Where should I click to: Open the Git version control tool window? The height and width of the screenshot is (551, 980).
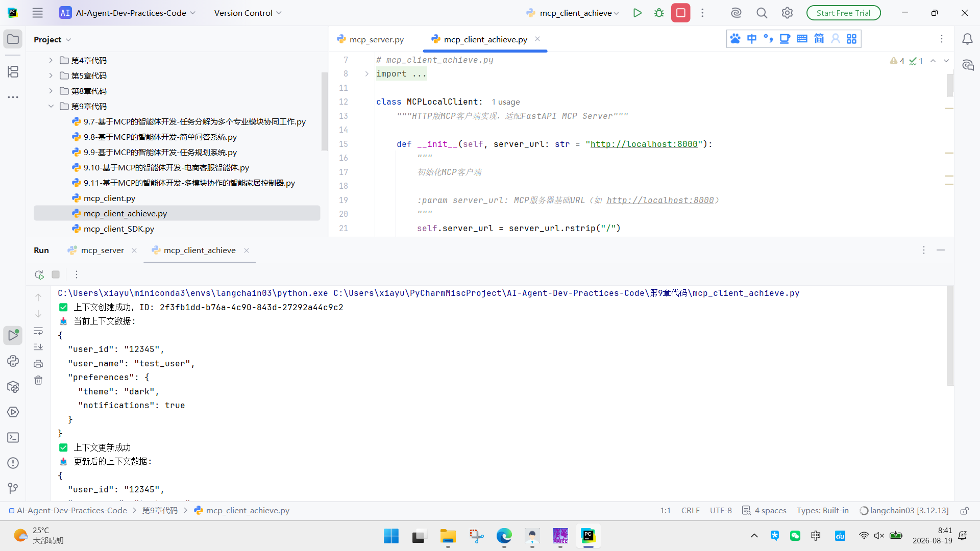tap(13, 489)
